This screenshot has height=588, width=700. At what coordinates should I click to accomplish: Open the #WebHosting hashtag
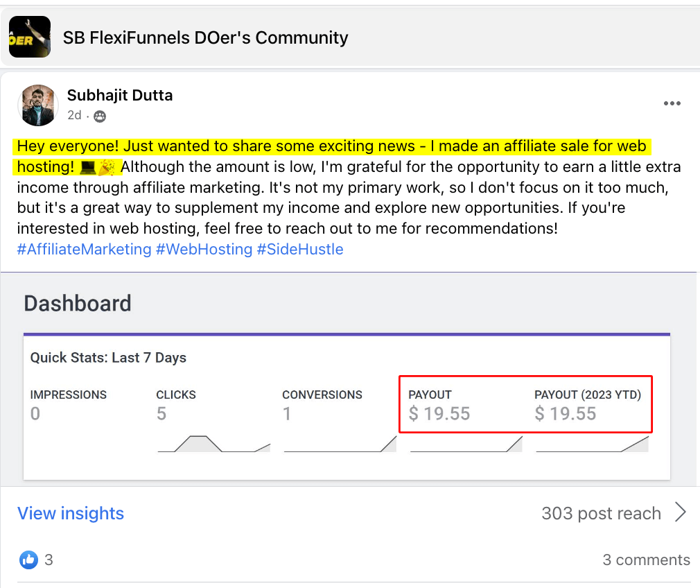(x=204, y=249)
